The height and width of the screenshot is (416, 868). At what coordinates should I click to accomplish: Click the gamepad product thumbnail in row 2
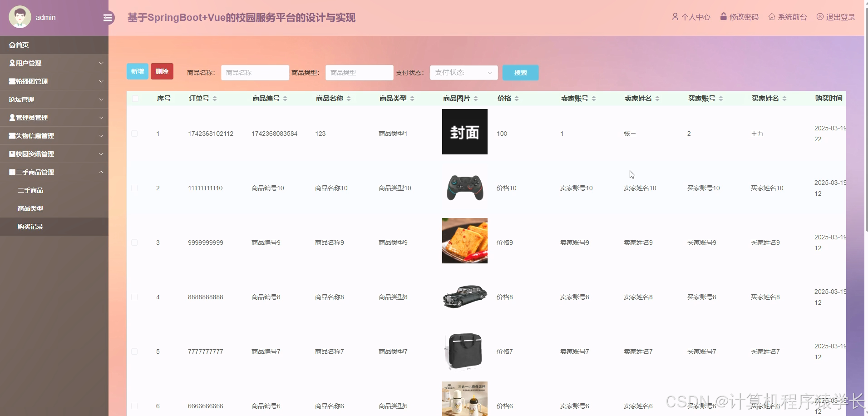pos(464,188)
